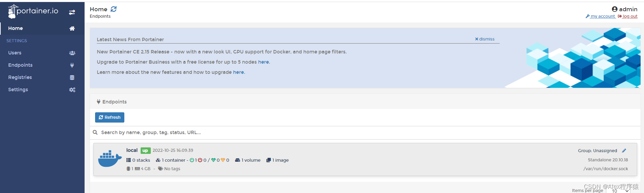Click the CPU chip icon
This screenshot has height=193, width=644.
[128, 168]
